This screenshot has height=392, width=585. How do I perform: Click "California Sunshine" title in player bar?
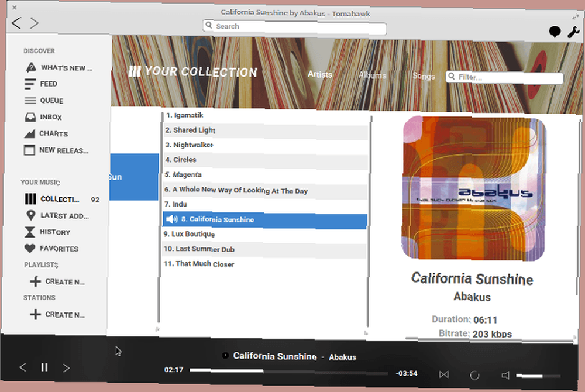coord(275,356)
